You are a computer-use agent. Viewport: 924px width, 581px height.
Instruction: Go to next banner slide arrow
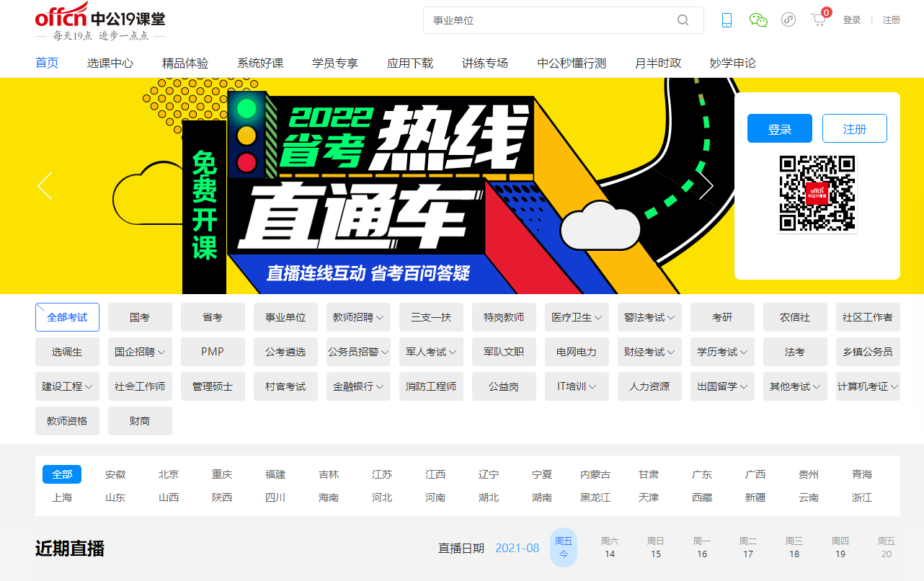706,185
